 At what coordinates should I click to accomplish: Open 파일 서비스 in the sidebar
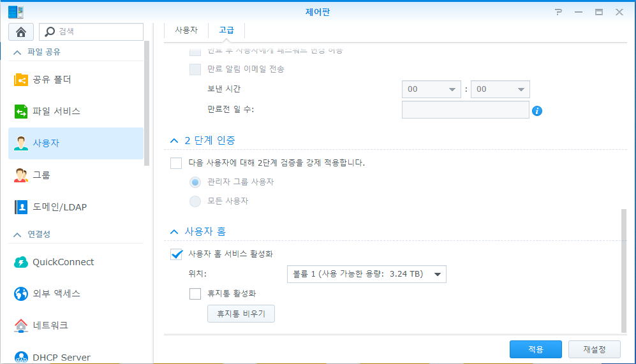pyautogui.click(x=76, y=112)
